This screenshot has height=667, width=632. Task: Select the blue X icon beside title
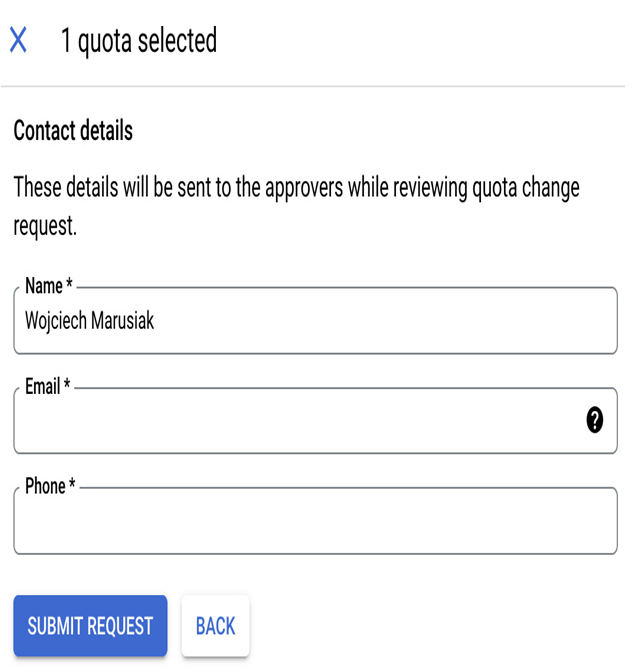18,40
